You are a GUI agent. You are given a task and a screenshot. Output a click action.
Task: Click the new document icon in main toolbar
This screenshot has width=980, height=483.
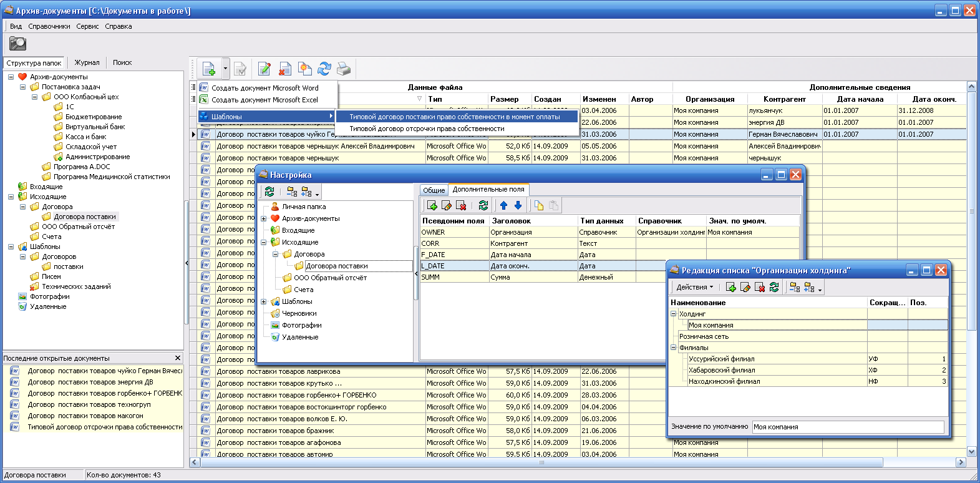[209, 69]
